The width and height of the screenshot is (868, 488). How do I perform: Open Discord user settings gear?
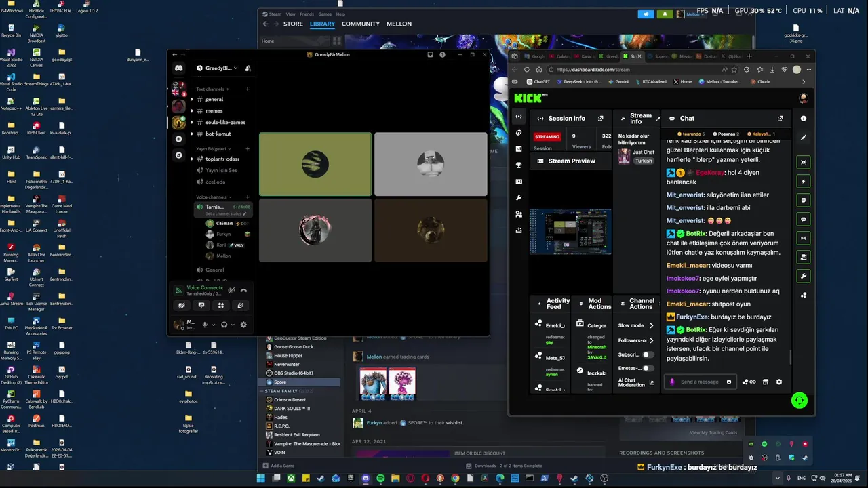point(243,325)
